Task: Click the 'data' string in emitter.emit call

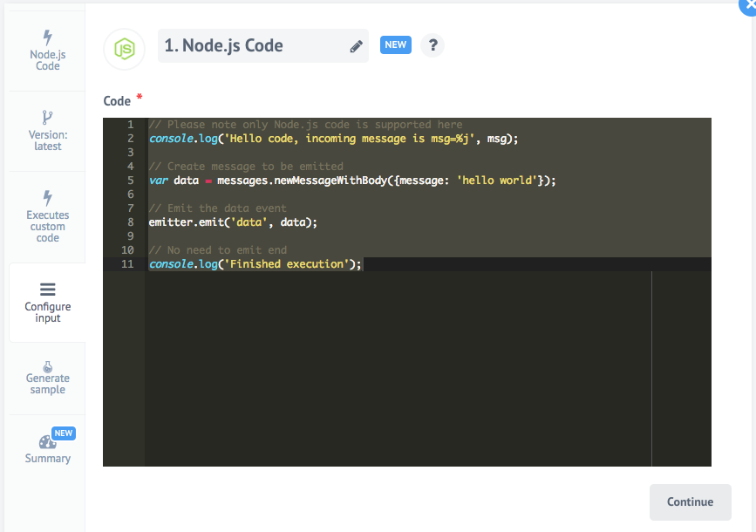Action: pos(249,222)
